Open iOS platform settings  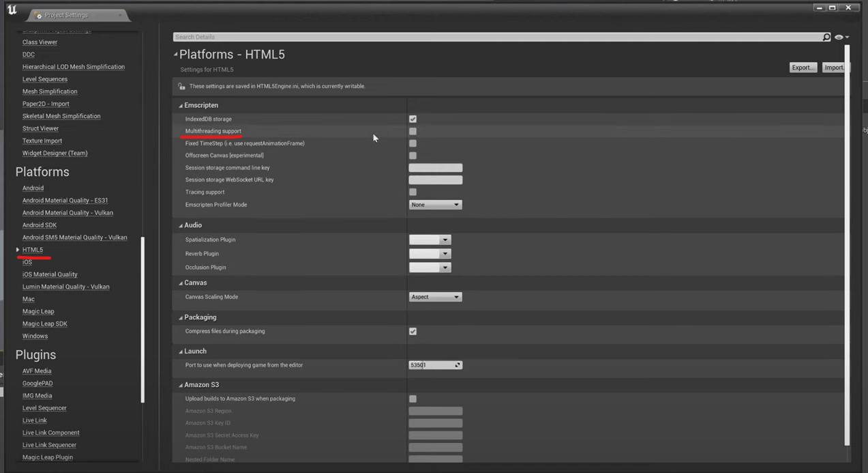pos(27,262)
